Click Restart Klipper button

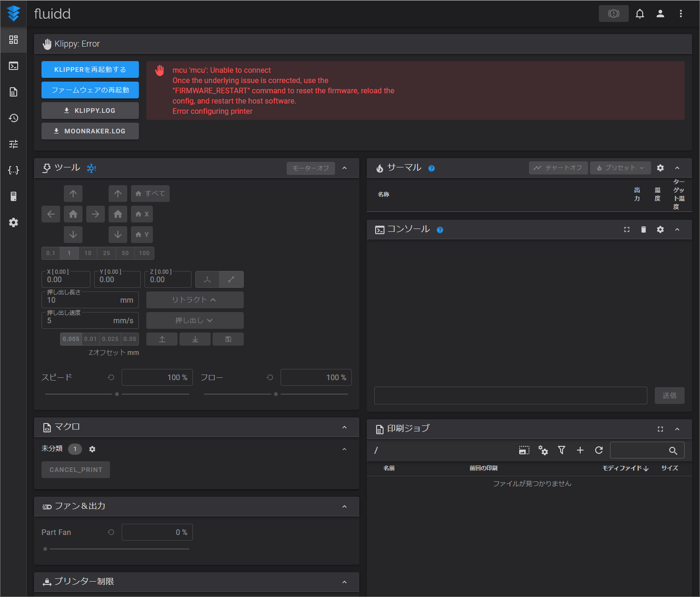90,69
